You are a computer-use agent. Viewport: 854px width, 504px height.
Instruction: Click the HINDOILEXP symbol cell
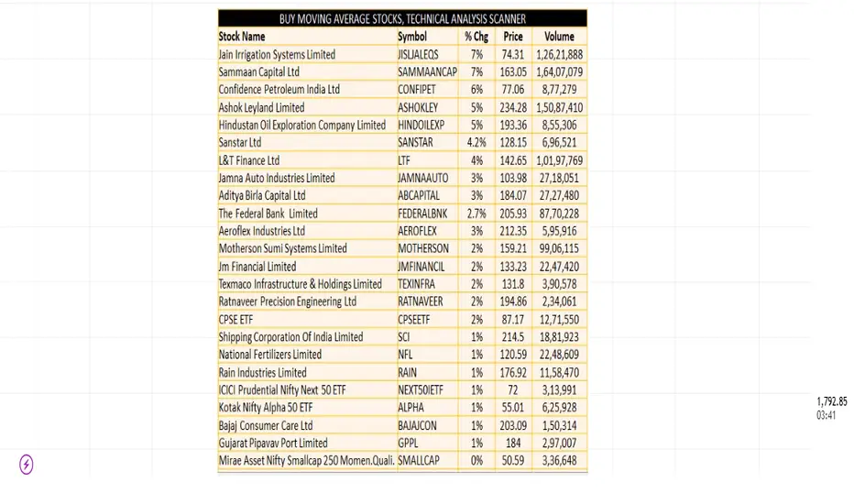[x=421, y=125]
